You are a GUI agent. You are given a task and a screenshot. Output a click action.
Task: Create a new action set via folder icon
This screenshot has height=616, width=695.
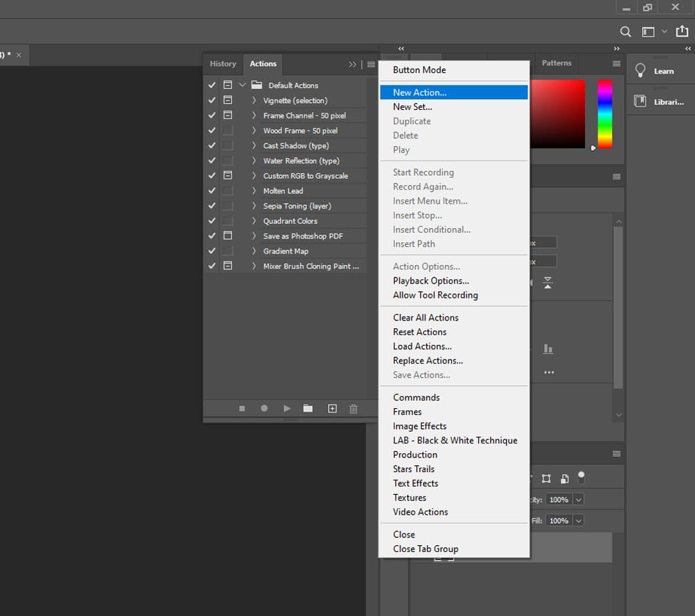coord(308,409)
